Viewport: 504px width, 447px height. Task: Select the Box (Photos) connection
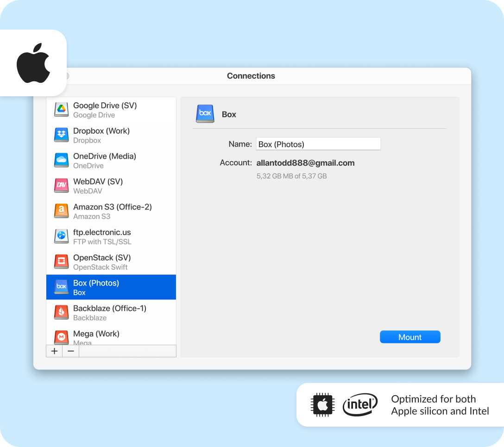point(111,287)
